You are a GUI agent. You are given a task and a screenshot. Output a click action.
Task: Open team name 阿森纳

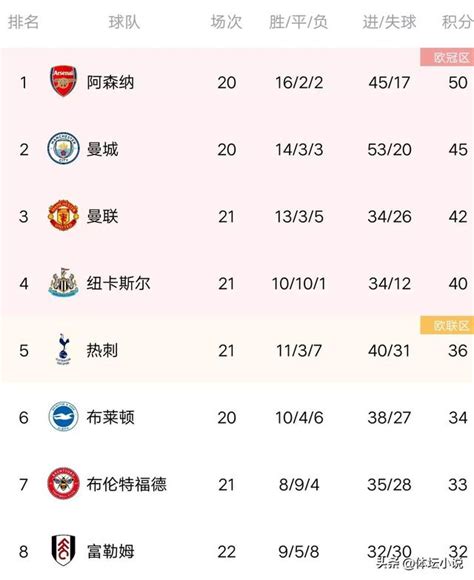click(110, 82)
